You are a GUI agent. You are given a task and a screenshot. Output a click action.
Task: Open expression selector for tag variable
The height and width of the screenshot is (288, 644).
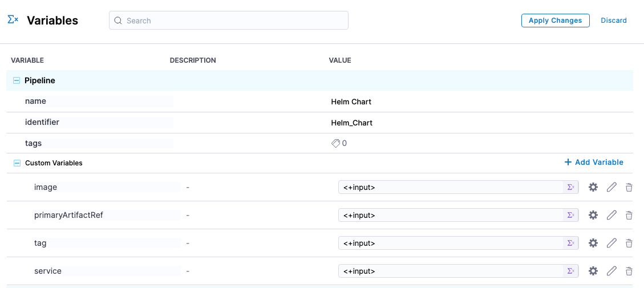pyautogui.click(x=570, y=243)
